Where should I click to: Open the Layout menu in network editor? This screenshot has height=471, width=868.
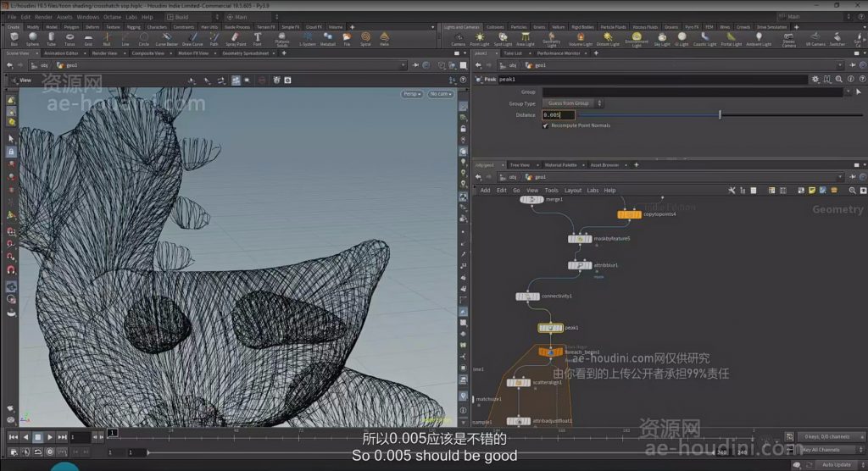click(x=572, y=191)
